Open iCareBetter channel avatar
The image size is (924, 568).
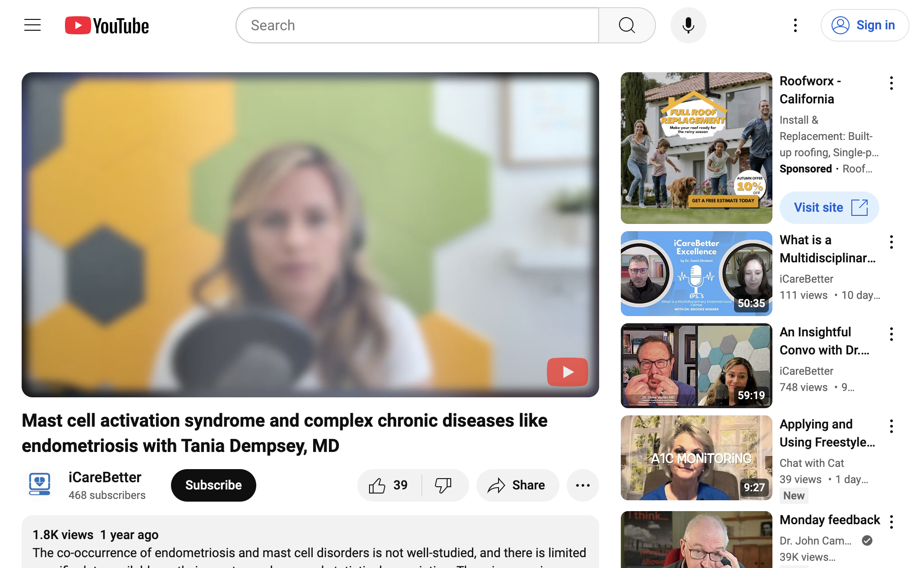(40, 484)
